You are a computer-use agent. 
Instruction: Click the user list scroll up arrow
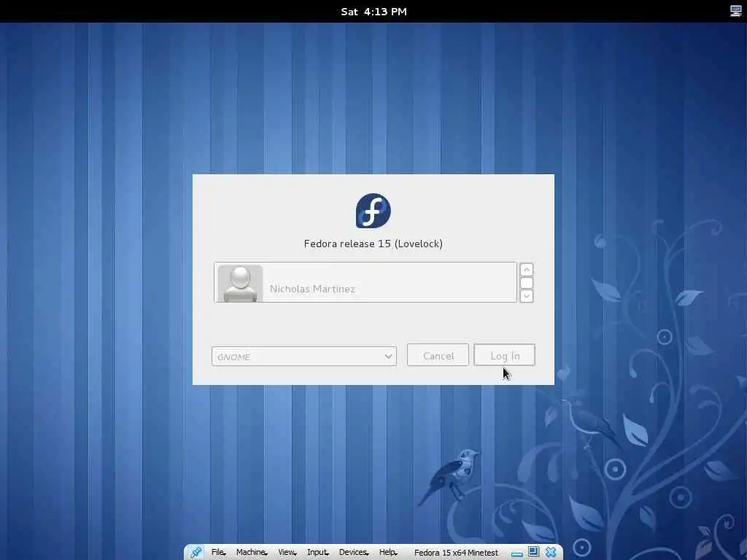coord(526,270)
